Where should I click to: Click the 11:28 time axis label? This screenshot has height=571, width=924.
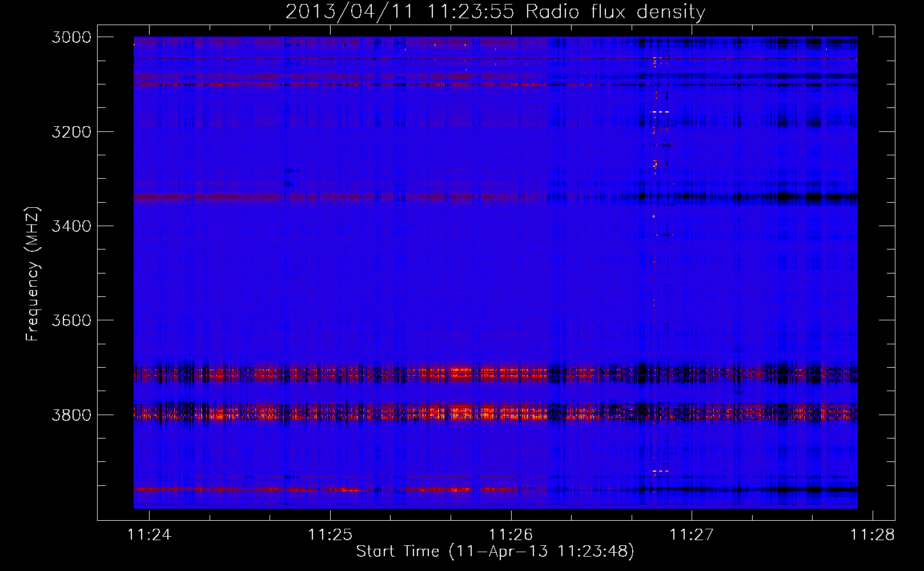pos(872,534)
